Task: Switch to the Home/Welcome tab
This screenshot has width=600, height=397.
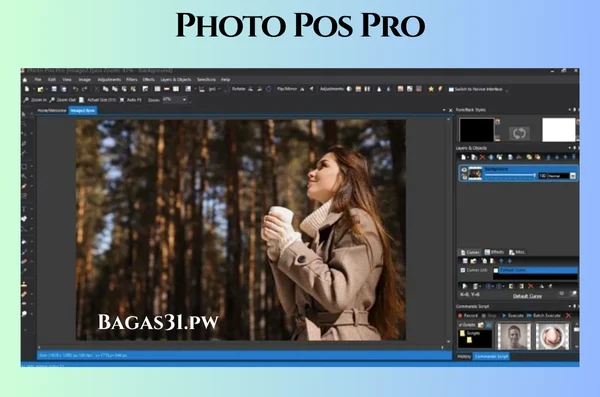Action: coord(52,110)
